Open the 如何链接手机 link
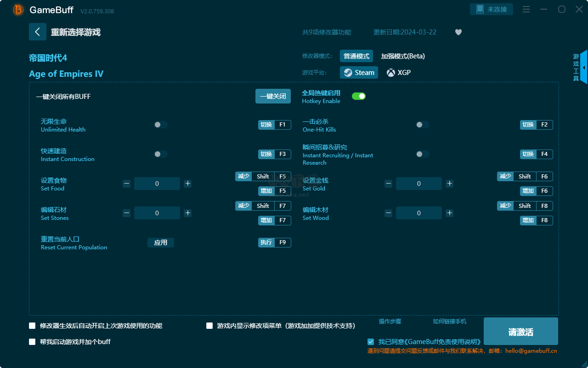Screen dimensions: 588x368 [x=449, y=322]
